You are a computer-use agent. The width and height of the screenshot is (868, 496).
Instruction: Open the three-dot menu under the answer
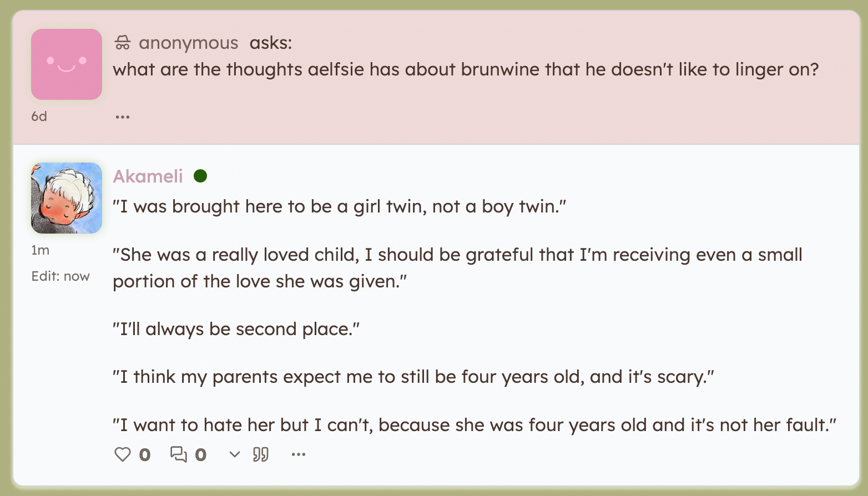299,454
